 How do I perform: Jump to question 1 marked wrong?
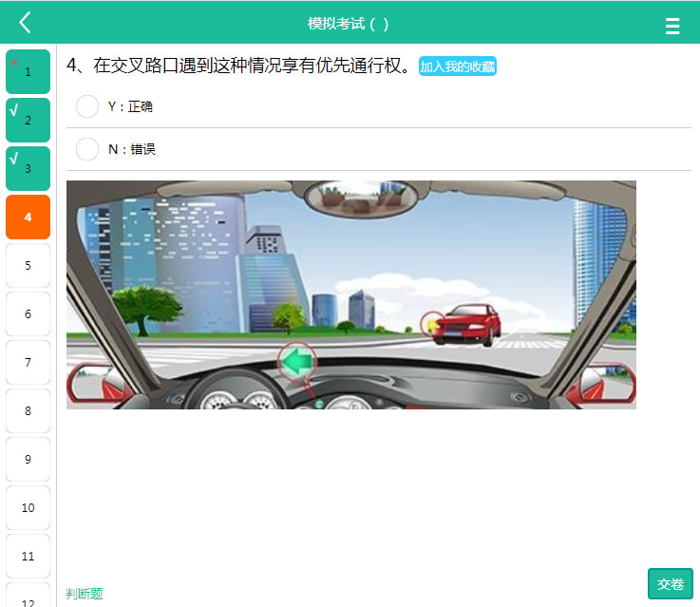[x=28, y=71]
